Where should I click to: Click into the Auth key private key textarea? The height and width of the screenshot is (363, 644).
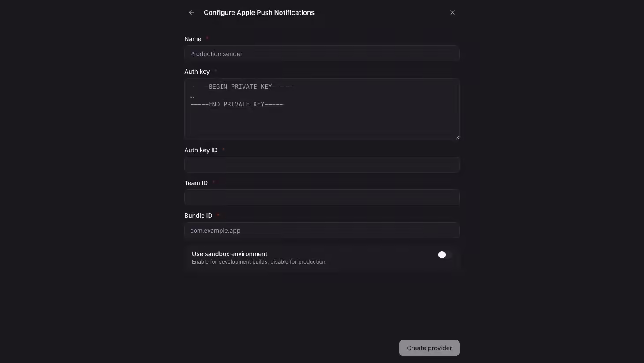(x=322, y=109)
